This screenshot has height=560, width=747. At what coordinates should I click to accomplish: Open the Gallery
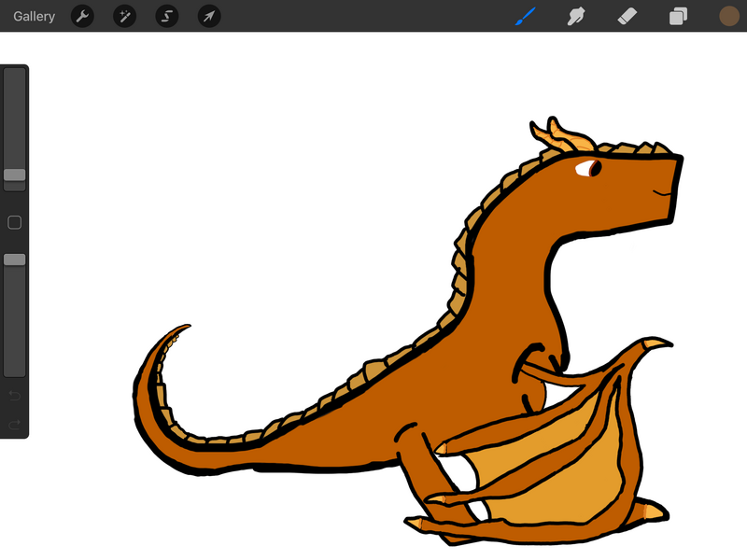34,16
